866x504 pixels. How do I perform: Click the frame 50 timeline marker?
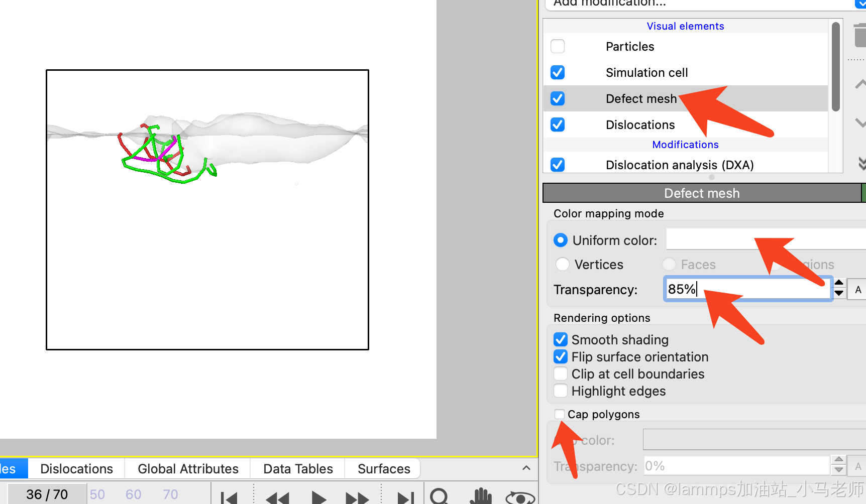click(97, 494)
